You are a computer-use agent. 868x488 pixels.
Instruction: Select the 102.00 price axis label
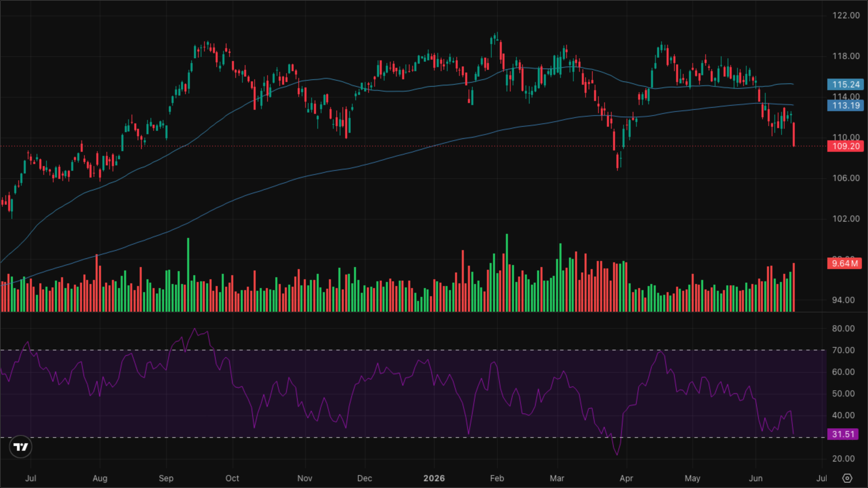[846, 219]
